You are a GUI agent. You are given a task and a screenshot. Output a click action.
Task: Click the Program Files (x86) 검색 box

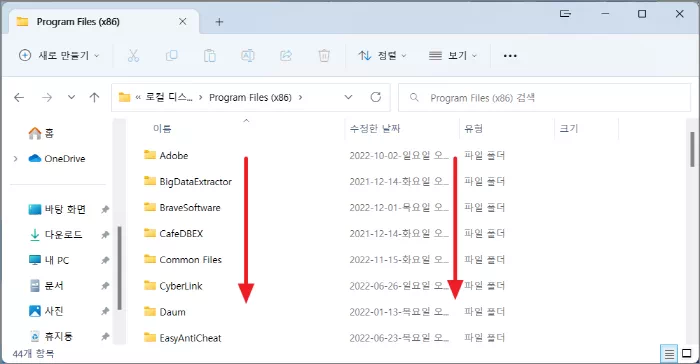point(545,97)
